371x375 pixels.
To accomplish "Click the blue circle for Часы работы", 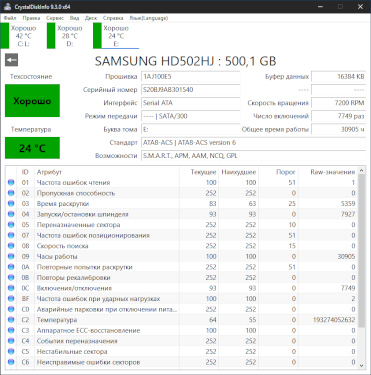I will [x=11, y=256].
